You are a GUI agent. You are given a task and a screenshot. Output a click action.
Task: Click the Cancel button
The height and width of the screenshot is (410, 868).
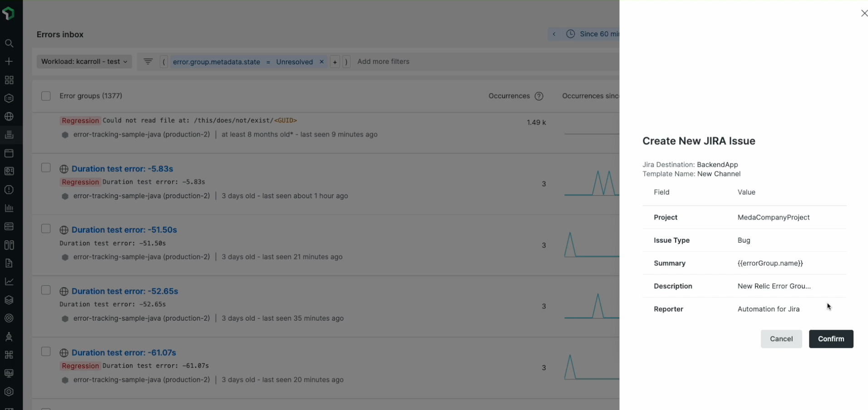pyautogui.click(x=781, y=339)
